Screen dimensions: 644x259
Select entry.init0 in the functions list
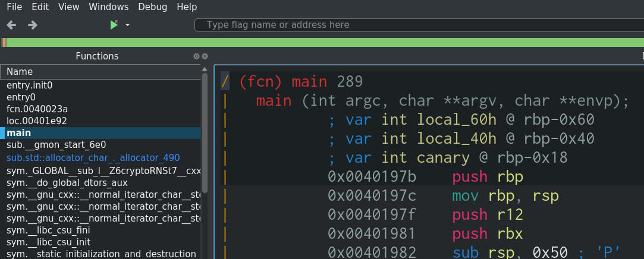[100, 86]
